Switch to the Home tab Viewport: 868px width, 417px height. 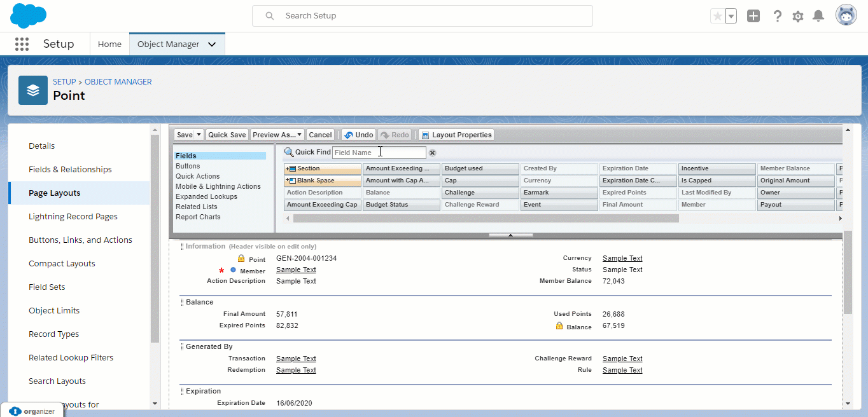pyautogui.click(x=109, y=44)
